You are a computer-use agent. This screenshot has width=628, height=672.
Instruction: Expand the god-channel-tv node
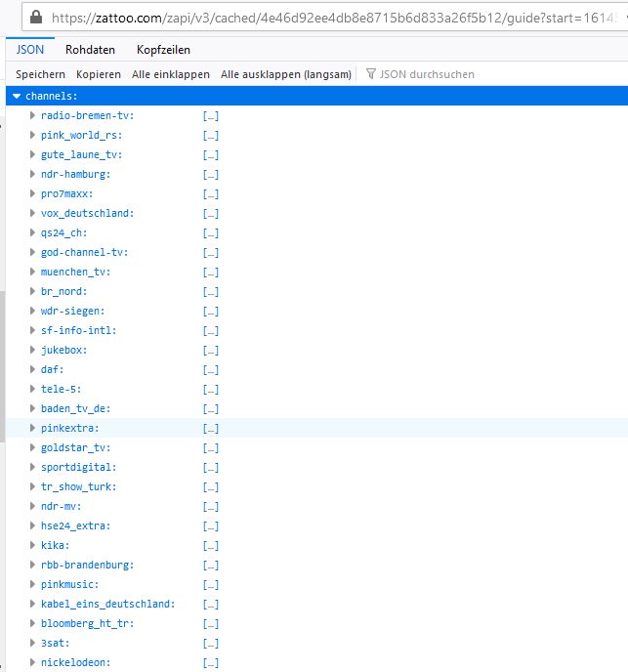click(32, 252)
